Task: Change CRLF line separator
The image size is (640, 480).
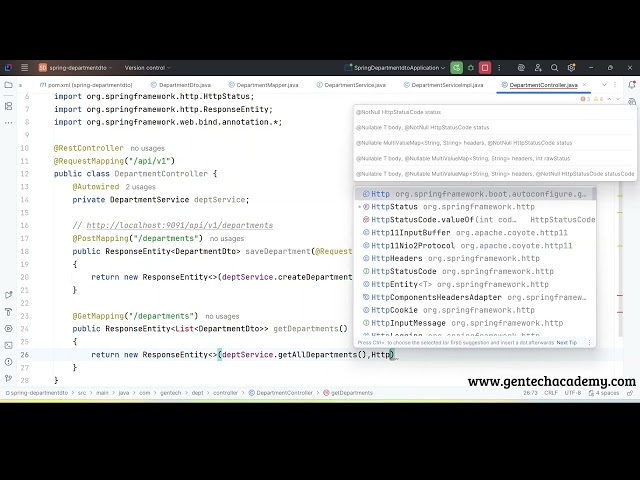Action: [x=551, y=393]
